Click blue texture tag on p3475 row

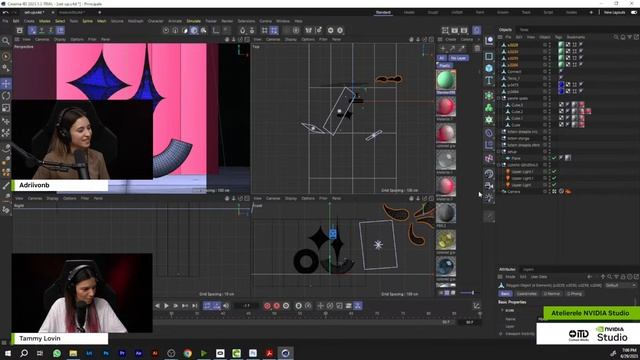pos(561,84)
